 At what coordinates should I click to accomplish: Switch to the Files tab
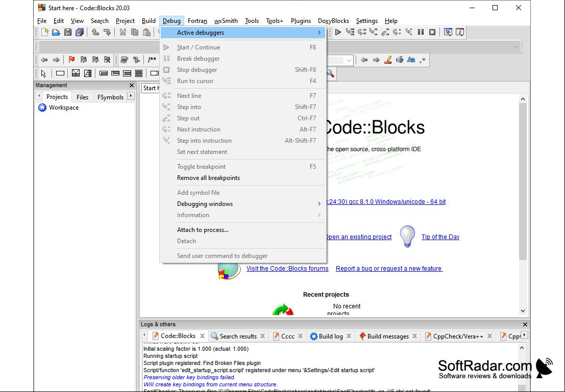click(82, 97)
